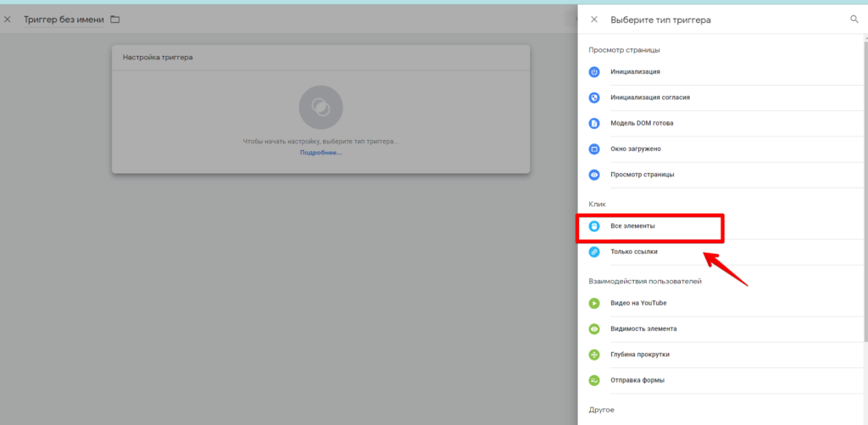Screen dimensions: 868x425
Task: Click the Модель DOM готова document icon
Action: click(x=594, y=124)
